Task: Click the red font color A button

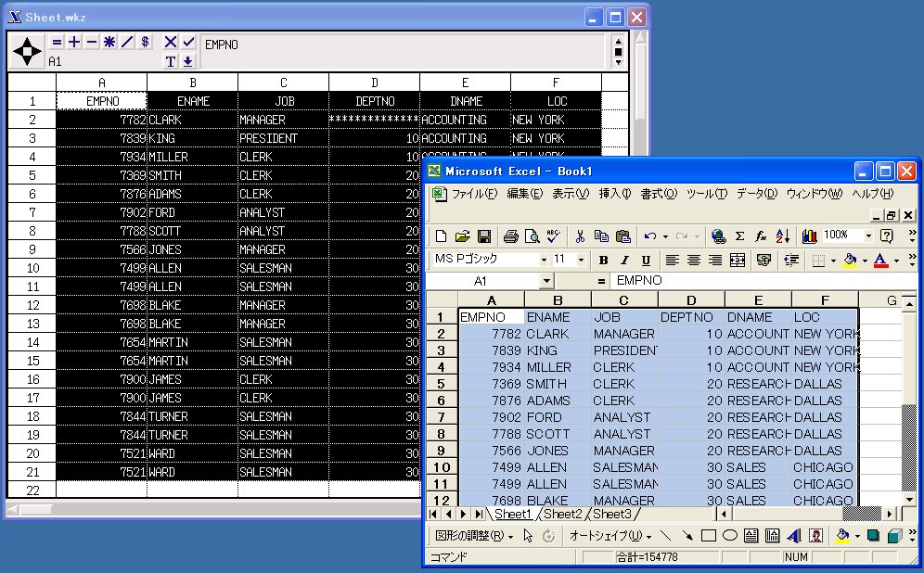Action: [880, 261]
